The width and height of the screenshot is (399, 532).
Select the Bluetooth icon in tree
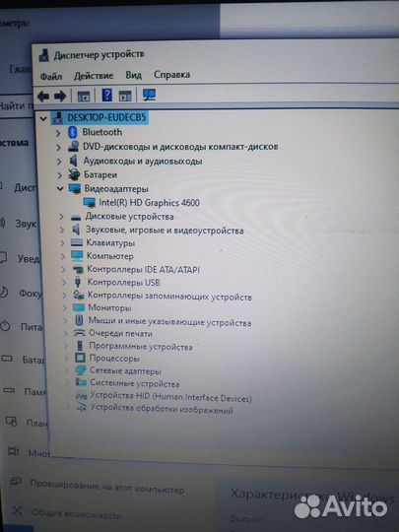[73, 132]
